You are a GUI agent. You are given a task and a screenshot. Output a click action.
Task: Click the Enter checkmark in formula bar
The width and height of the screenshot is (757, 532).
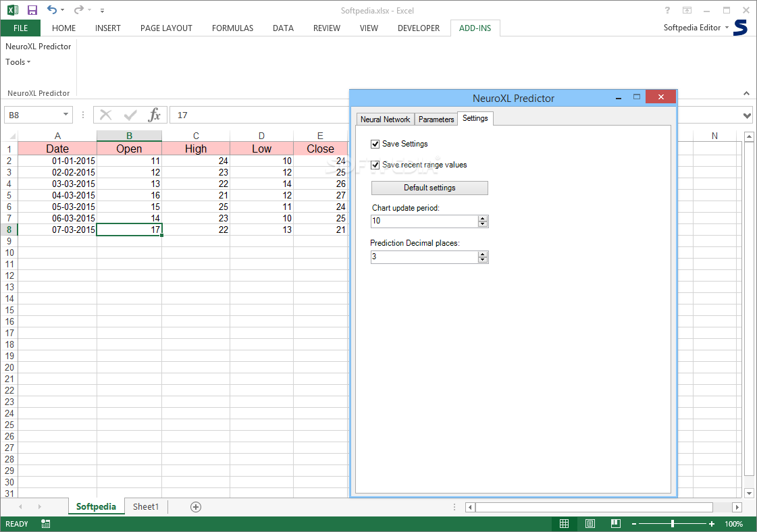click(130, 115)
